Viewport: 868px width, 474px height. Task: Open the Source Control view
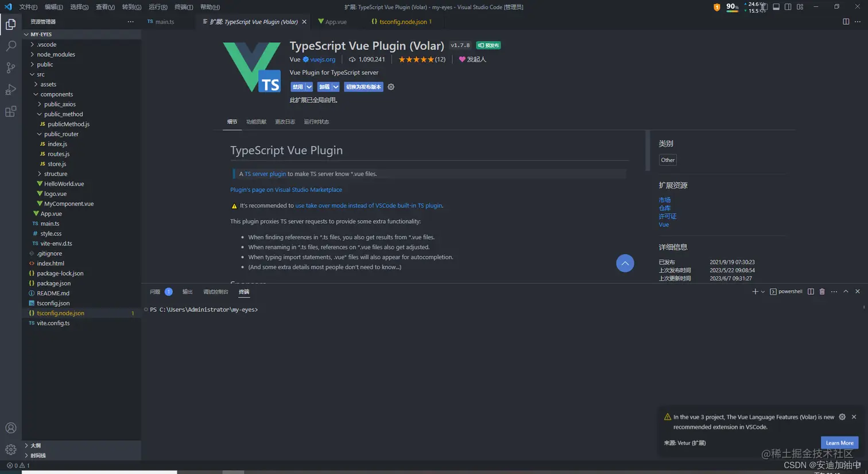point(10,68)
